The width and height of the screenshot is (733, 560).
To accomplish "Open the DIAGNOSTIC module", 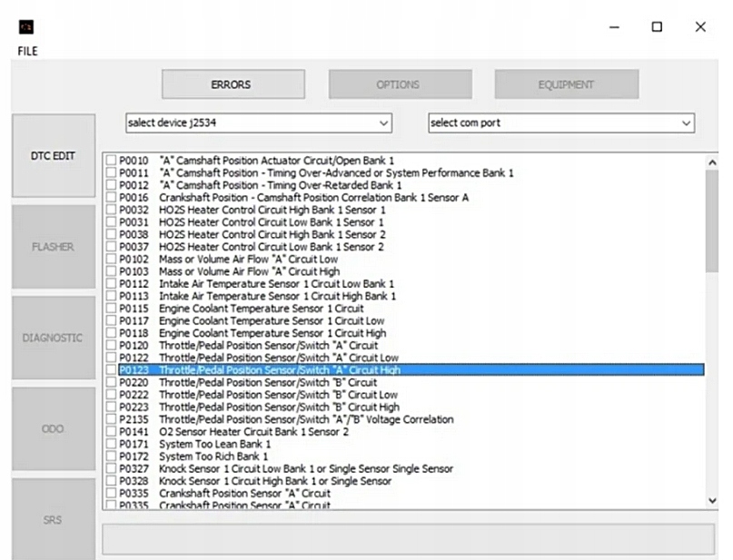I will 54,338.
